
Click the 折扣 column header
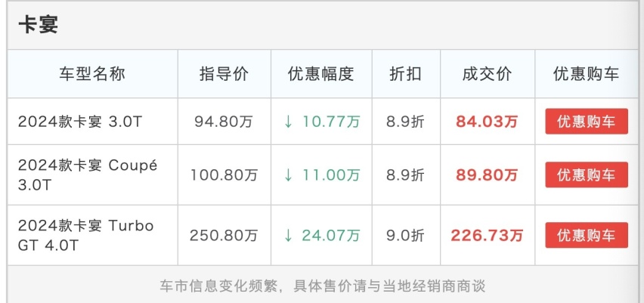pyautogui.click(x=406, y=74)
